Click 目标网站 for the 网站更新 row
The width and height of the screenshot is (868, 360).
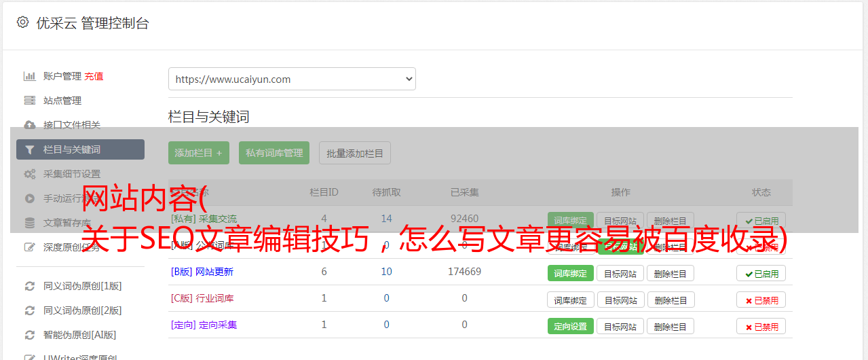[x=620, y=273]
